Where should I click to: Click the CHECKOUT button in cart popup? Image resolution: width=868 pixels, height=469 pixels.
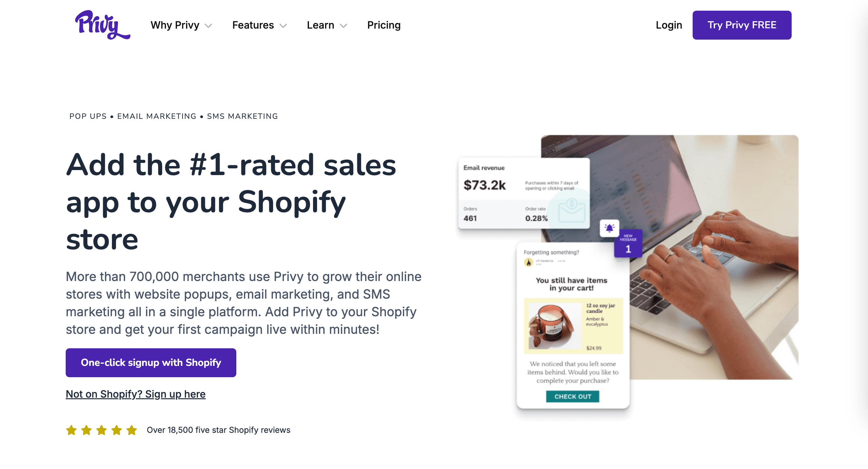tap(572, 396)
